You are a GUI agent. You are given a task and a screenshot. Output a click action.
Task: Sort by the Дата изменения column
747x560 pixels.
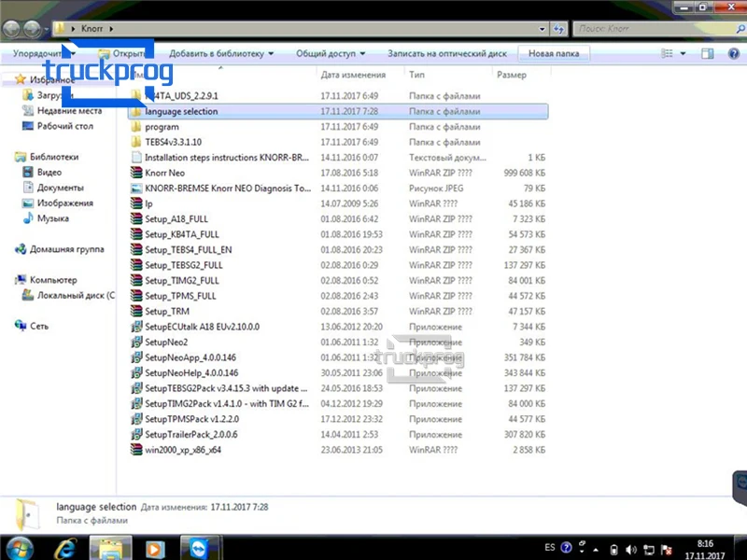(x=353, y=75)
